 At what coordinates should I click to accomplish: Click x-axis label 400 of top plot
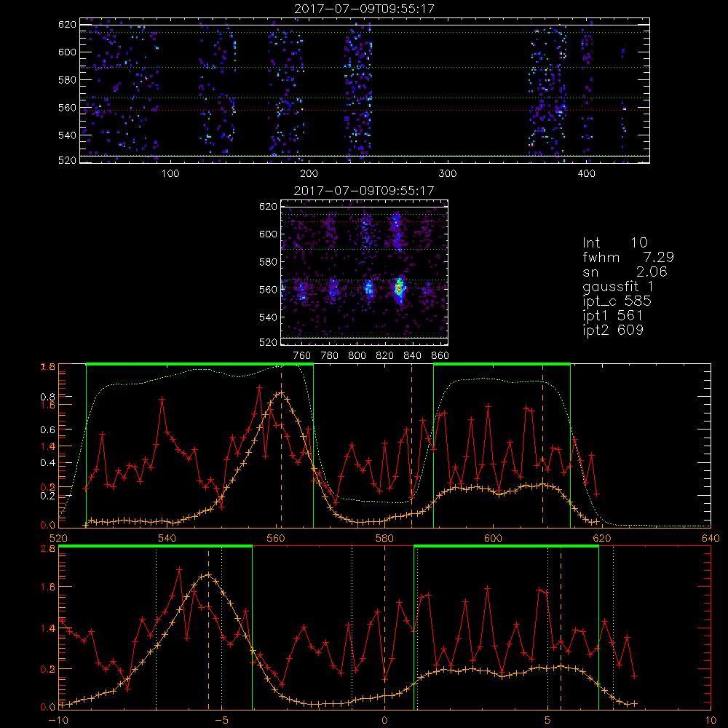pyautogui.click(x=586, y=174)
